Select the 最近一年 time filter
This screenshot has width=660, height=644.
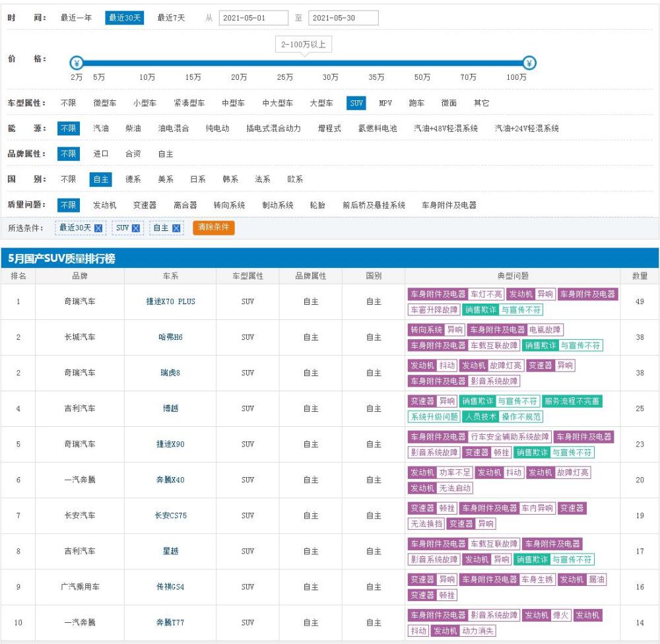[x=76, y=18]
